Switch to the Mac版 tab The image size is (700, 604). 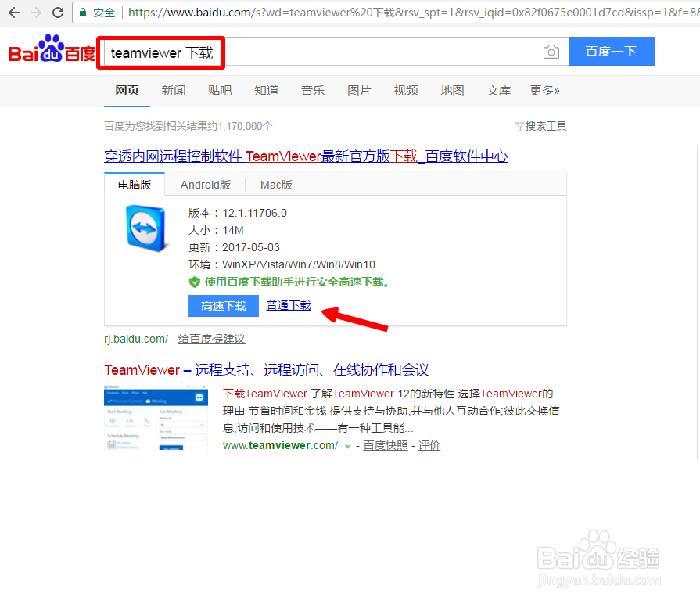[276, 185]
